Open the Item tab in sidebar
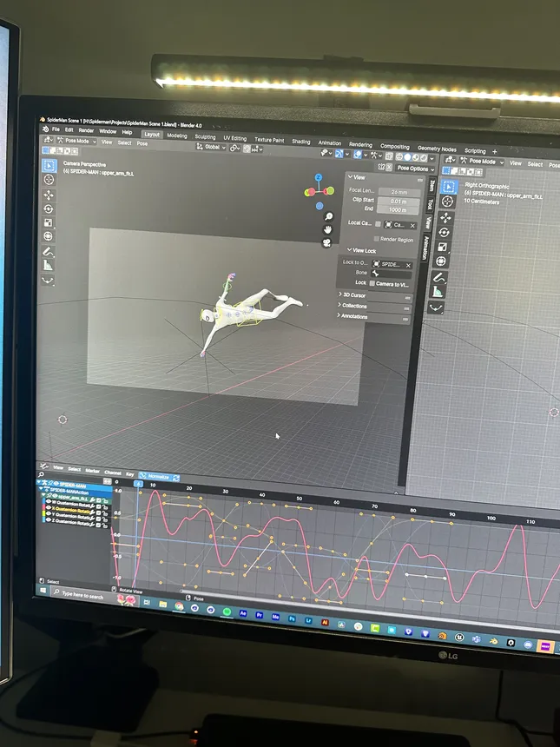The image size is (560, 747). [x=432, y=185]
